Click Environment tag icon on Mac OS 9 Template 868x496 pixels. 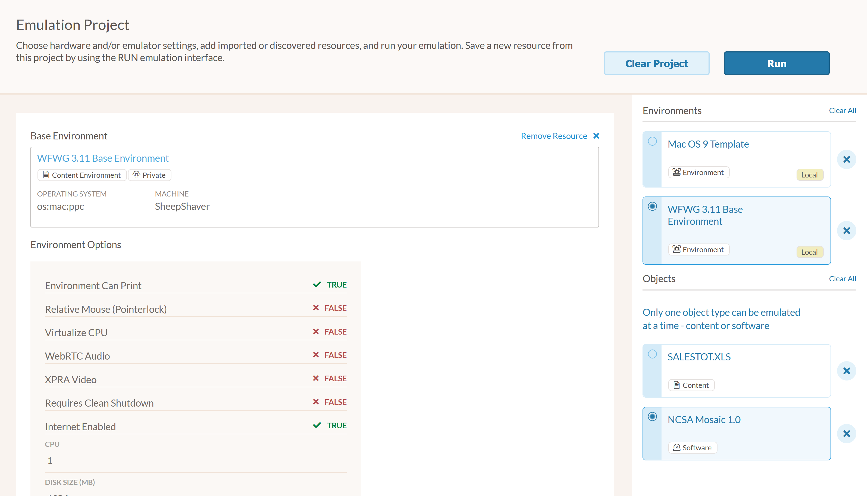click(676, 172)
